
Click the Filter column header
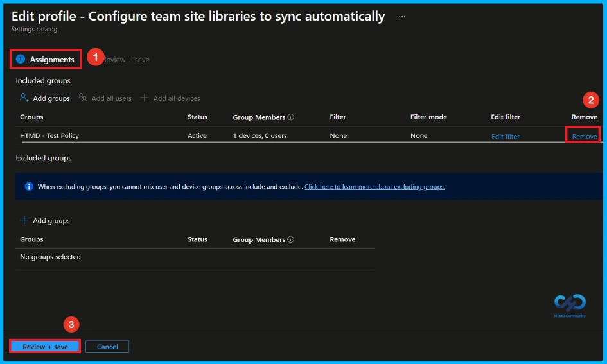(x=338, y=117)
